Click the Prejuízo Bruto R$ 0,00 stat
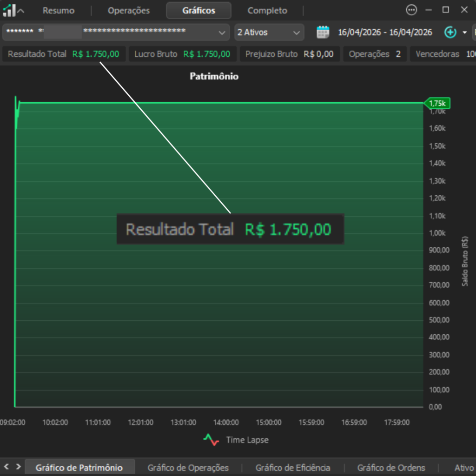 pos(290,54)
